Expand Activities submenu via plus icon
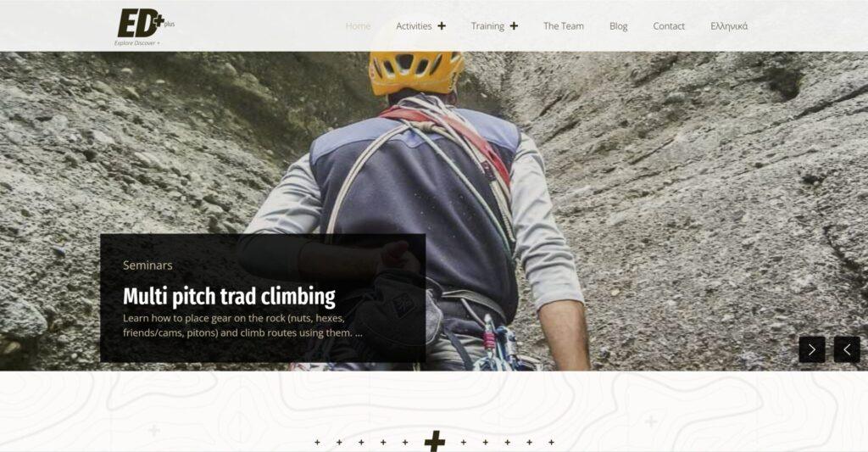This screenshot has height=452, width=868. [441, 26]
